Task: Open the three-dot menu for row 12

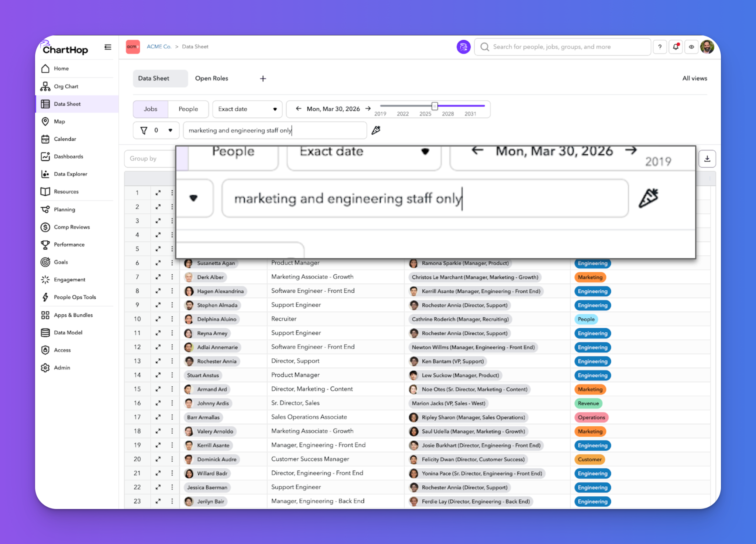Action: tap(172, 347)
